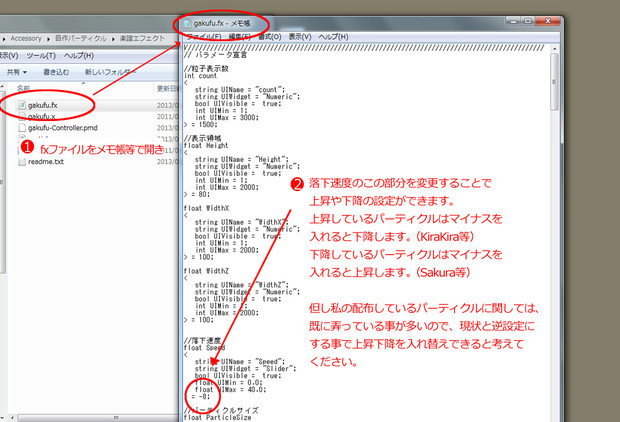The image size is (620, 422).
Task: Click the 'float Height' line
Action: [206, 146]
